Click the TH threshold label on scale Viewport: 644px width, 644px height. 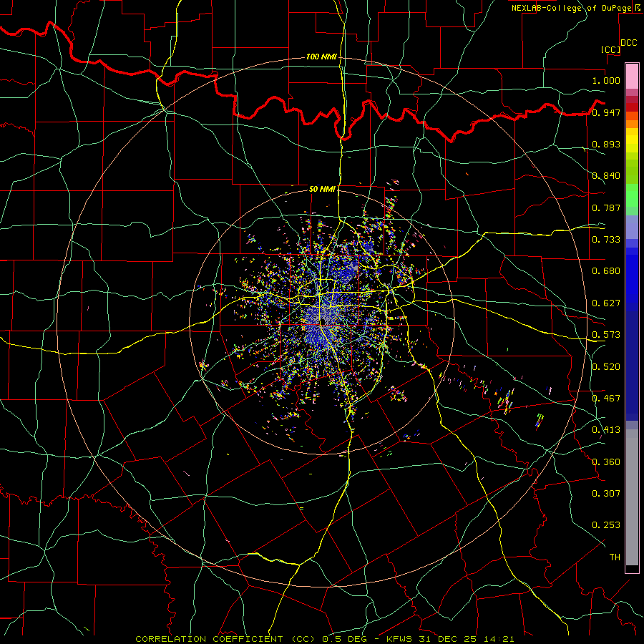tap(615, 557)
